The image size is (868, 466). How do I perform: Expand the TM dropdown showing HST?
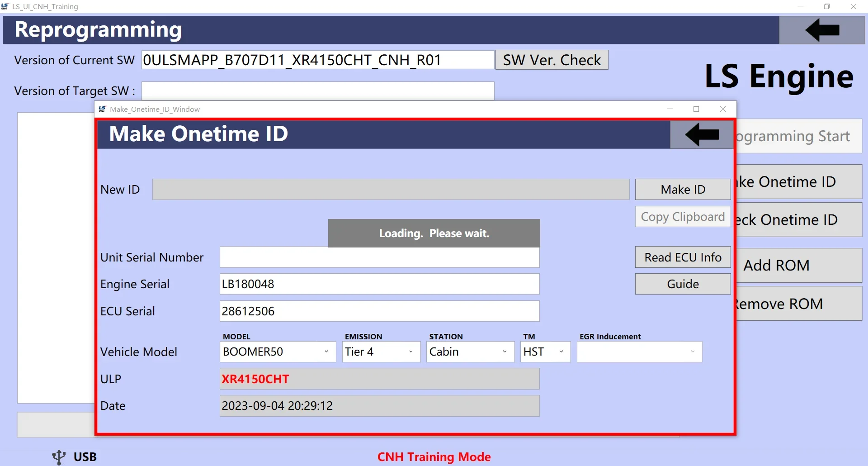(x=545, y=352)
